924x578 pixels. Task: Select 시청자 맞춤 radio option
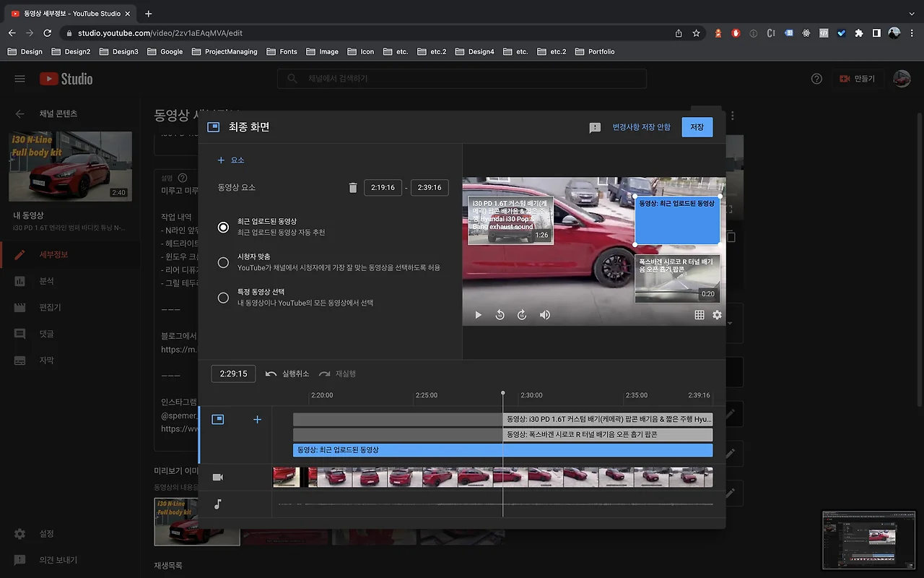[224, 262]
